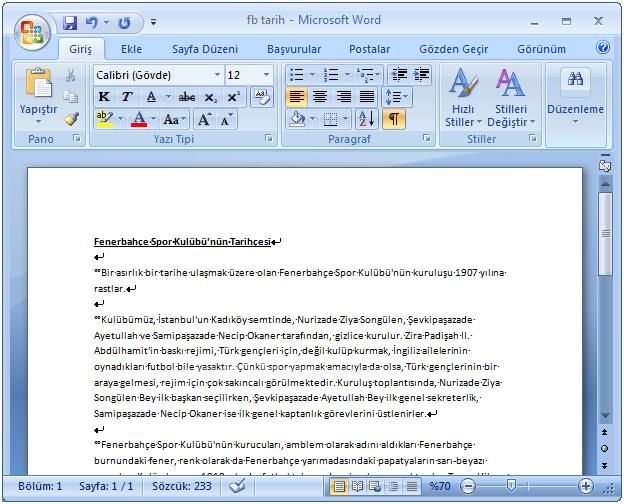The image size is (624, 504).
Task: Select the Format Painter brush
Action: click(x=71, y=118)
